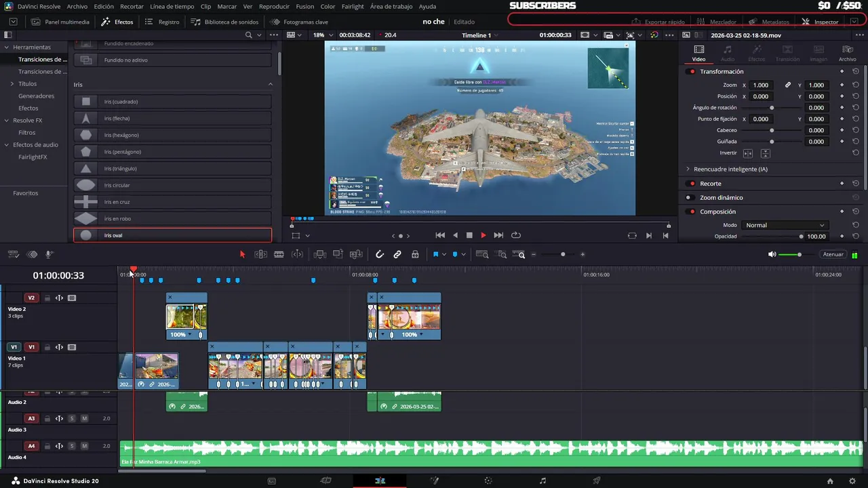Toggle the zoom link chain icon
The height and width of the screenshot is (488, 868).
pyautogui.click(x=788, y=85)
